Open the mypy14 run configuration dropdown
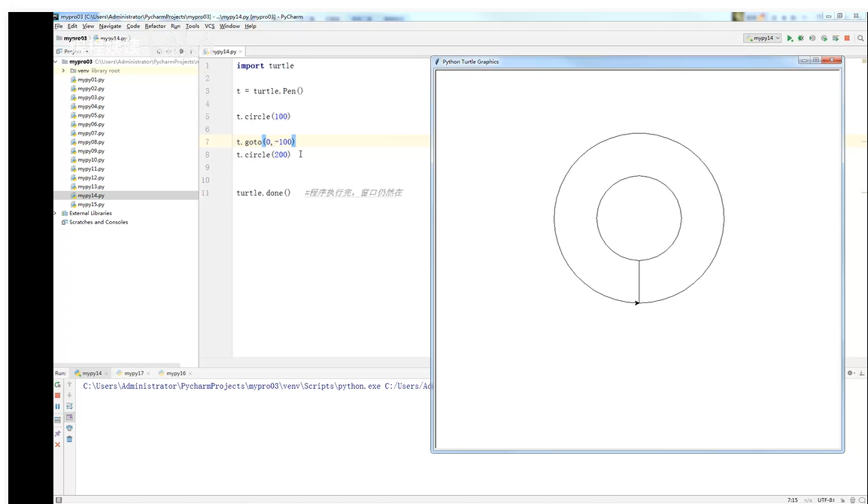Image resolution: width=868 pixels, height=504 pixels. 763,38
